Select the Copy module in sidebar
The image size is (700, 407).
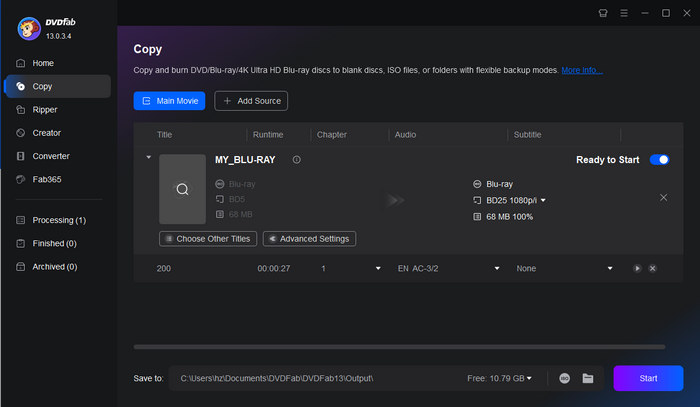[57, 86]
